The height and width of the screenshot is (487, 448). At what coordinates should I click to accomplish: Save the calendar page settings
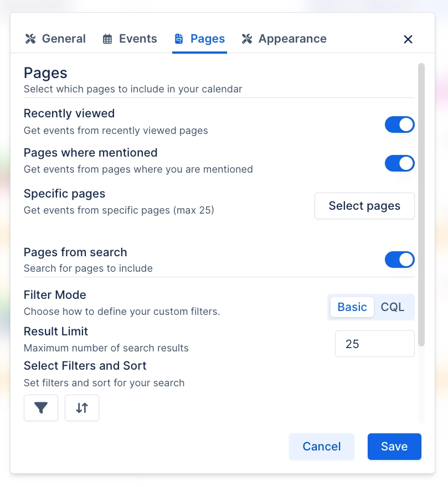coord(394,447)
